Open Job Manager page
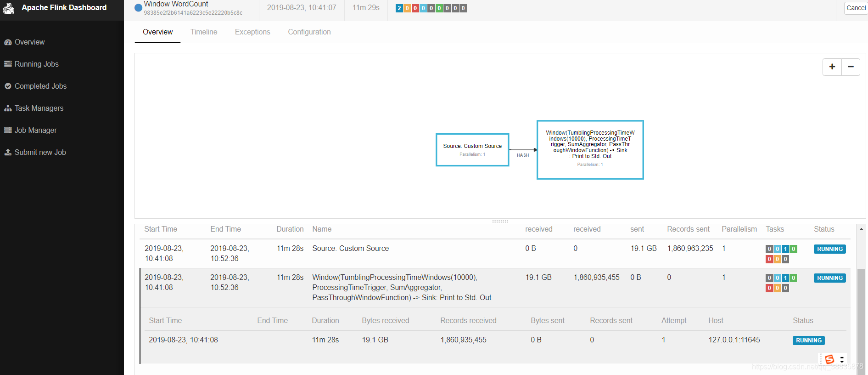 [36, 130]
